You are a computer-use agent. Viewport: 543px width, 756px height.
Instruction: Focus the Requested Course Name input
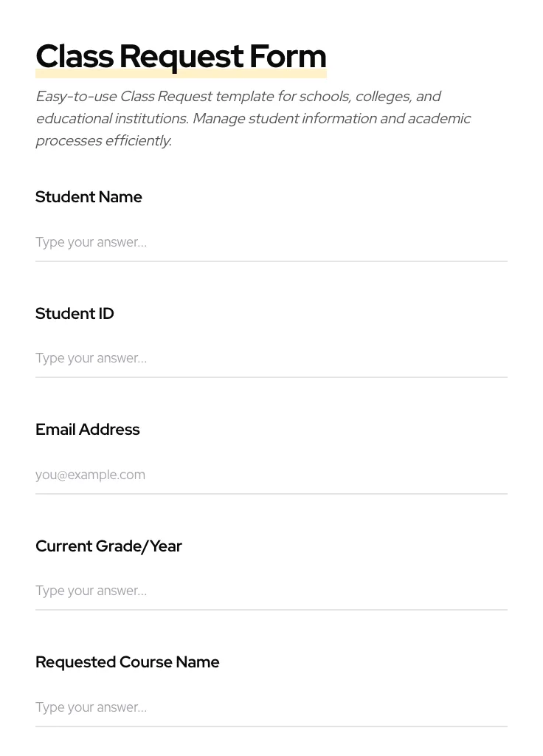(271, 707)
